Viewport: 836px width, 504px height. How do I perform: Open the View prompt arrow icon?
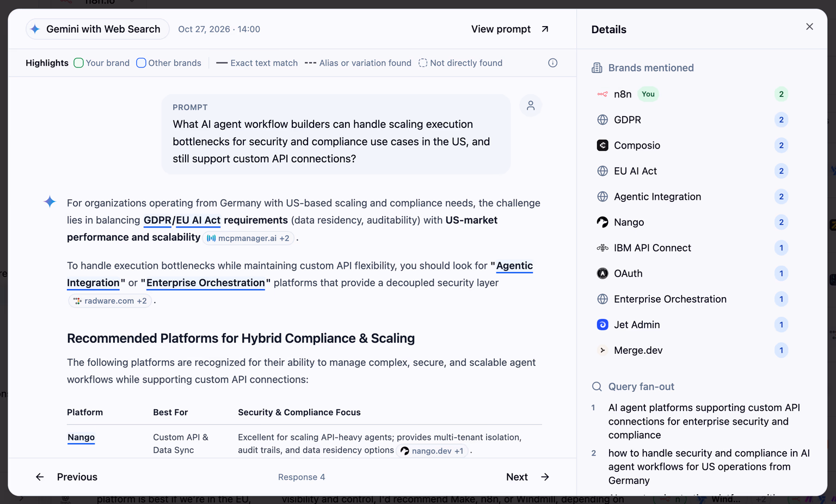point(545,29)
